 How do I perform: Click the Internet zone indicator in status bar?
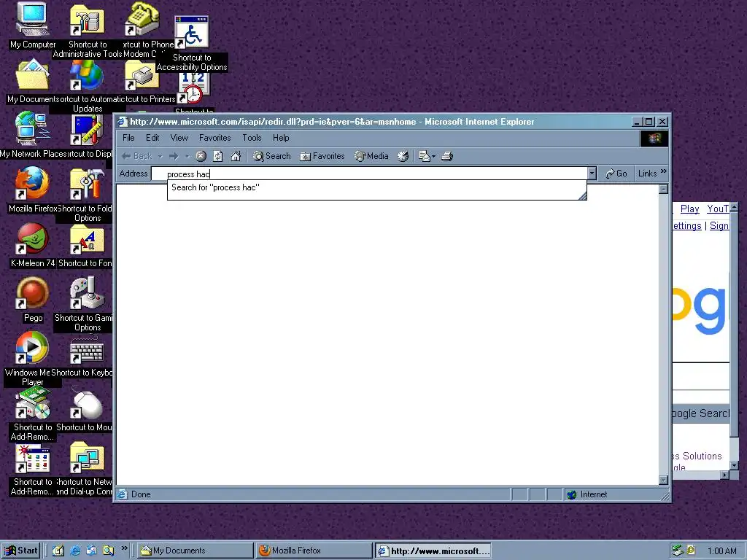(587, 495)
